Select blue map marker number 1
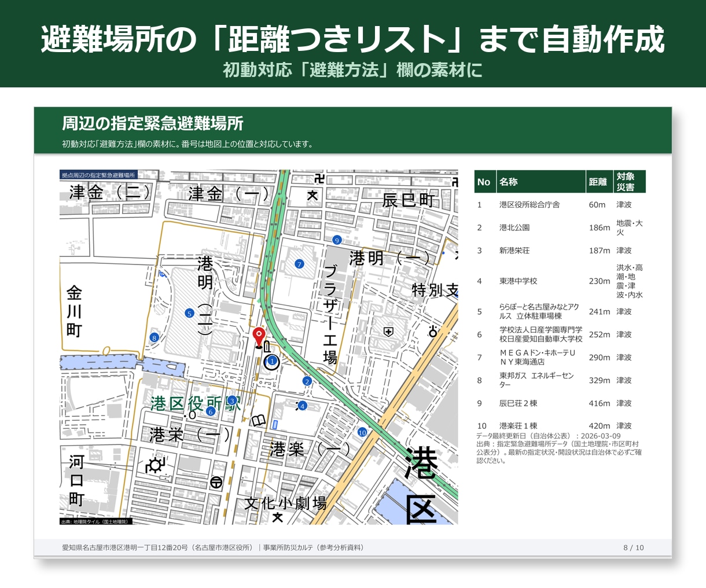This screenshot has height=588, width=706. point(271,361)
